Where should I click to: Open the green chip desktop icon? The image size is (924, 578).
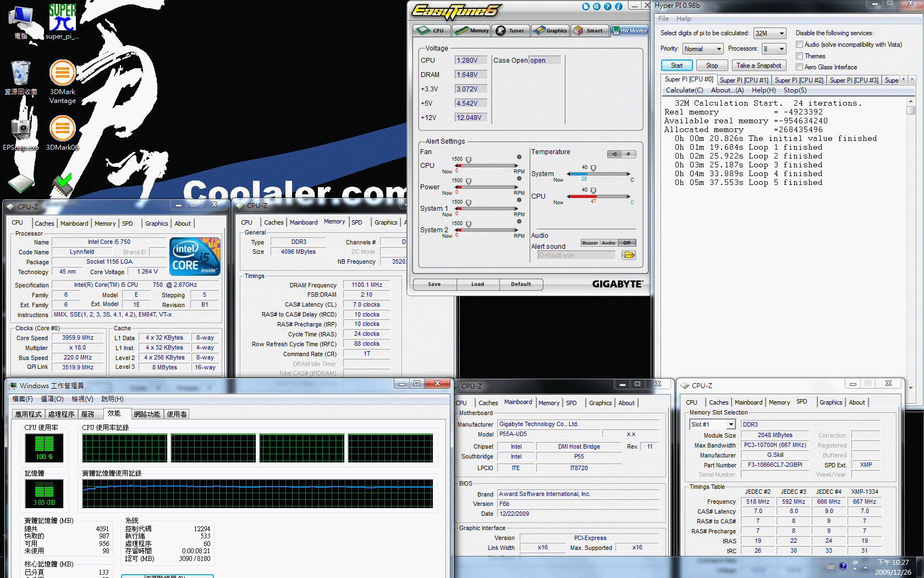pyautogui.click(x=21, y=183)
